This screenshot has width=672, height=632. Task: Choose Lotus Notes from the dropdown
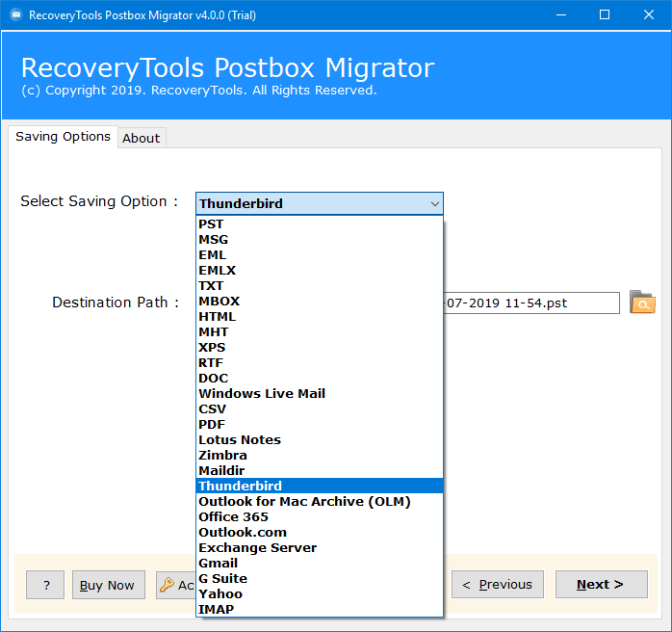point(240,440)
